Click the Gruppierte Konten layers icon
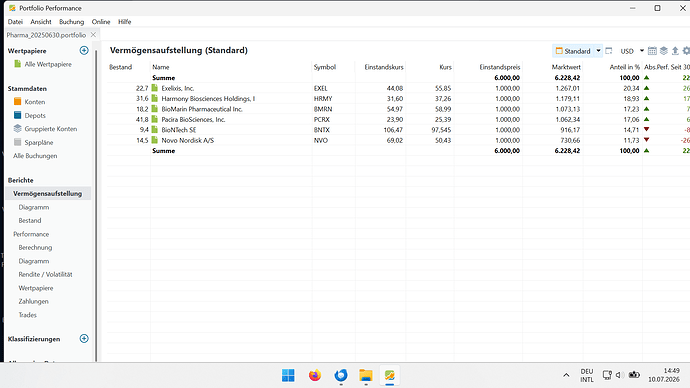This screenshot has width=690, height=388. tap(18, 128)
